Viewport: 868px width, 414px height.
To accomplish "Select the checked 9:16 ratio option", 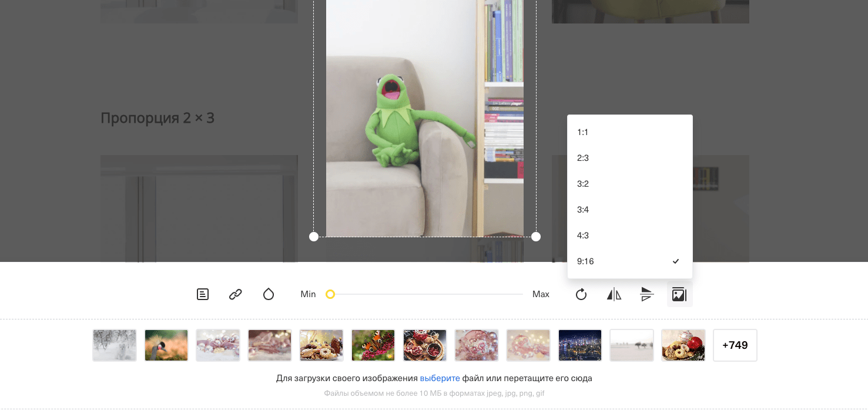I will click(x=630, y=261).
